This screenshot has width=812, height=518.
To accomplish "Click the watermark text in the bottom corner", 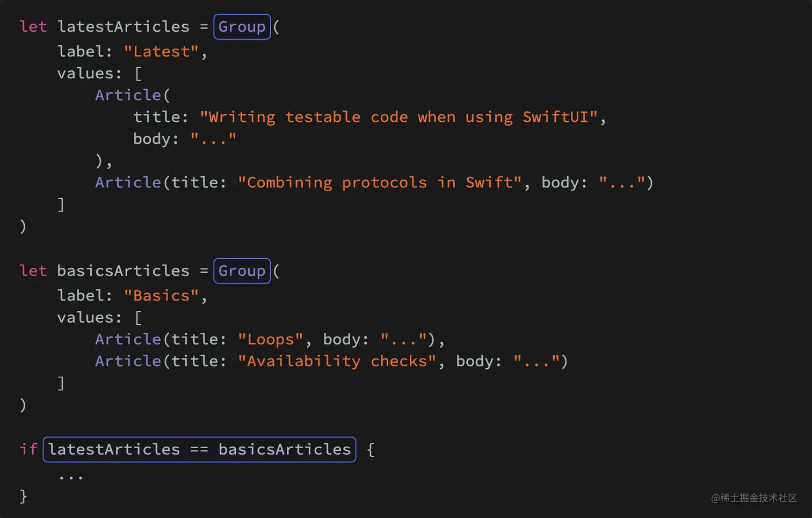I will click(x=753, y=498).
